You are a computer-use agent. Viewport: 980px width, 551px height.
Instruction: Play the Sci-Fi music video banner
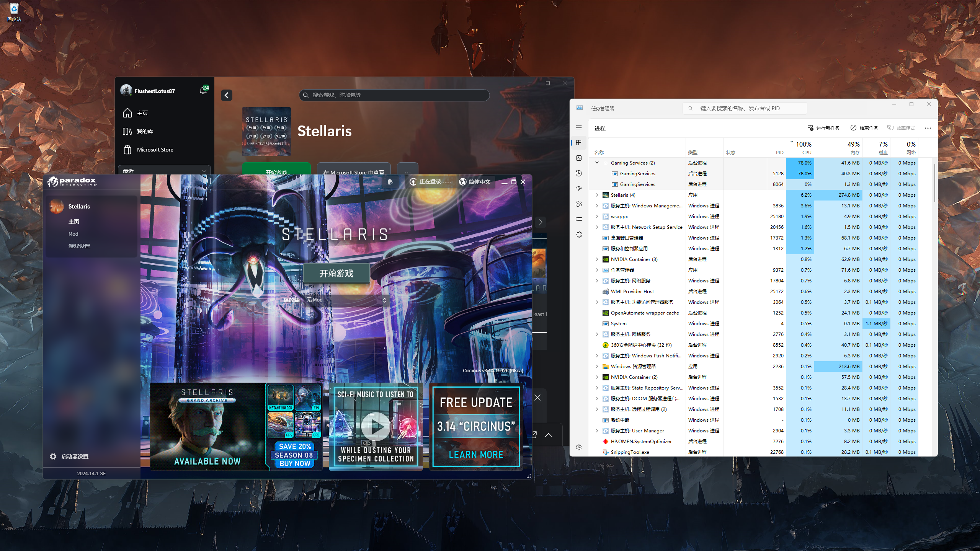click(376, 426)
